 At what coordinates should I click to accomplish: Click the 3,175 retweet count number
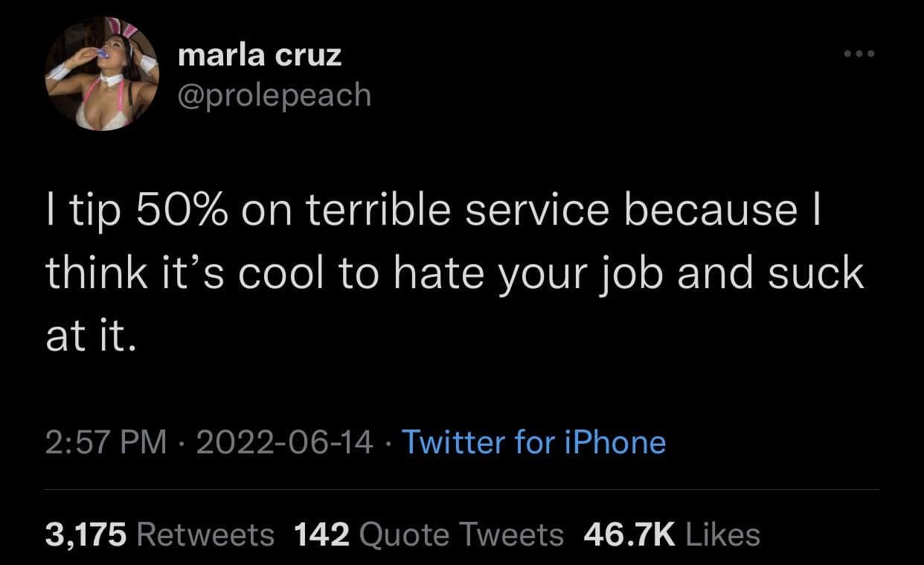pos(87,534)
